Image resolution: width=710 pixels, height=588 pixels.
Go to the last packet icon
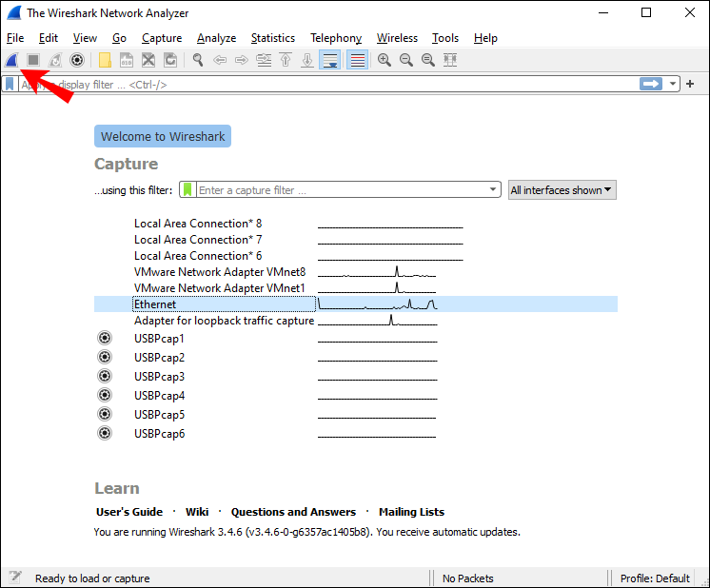tap(307, 60)
